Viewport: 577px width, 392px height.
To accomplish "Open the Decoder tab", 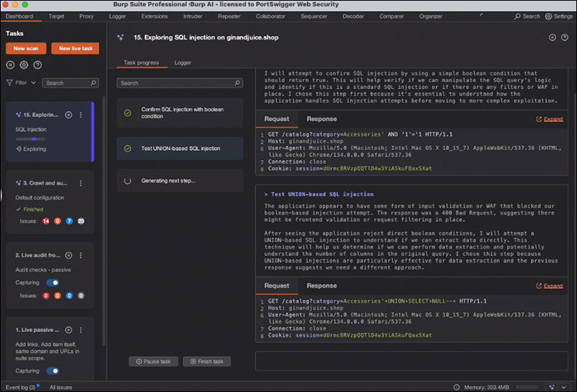I will 353,16.
